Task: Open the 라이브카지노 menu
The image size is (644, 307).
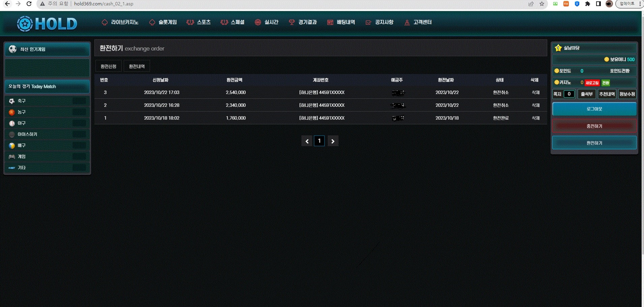Action: click(120, 22)
